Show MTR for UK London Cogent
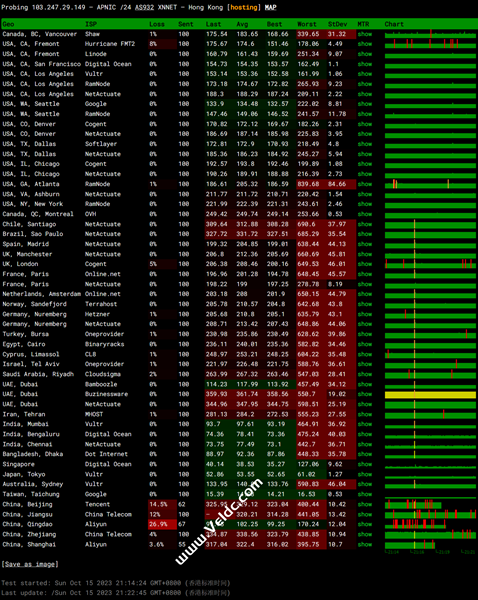The image size is (478, 600). (365, 264)
